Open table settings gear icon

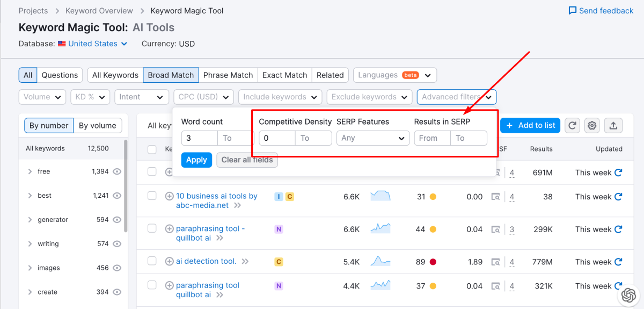(592, 125)
